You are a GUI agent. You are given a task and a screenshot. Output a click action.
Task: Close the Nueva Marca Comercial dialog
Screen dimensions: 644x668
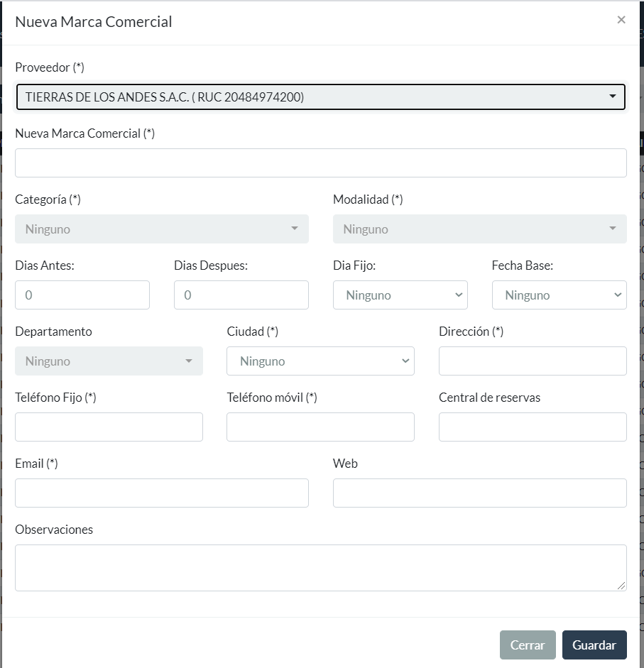pyautogui.click(x=621, y=20)
